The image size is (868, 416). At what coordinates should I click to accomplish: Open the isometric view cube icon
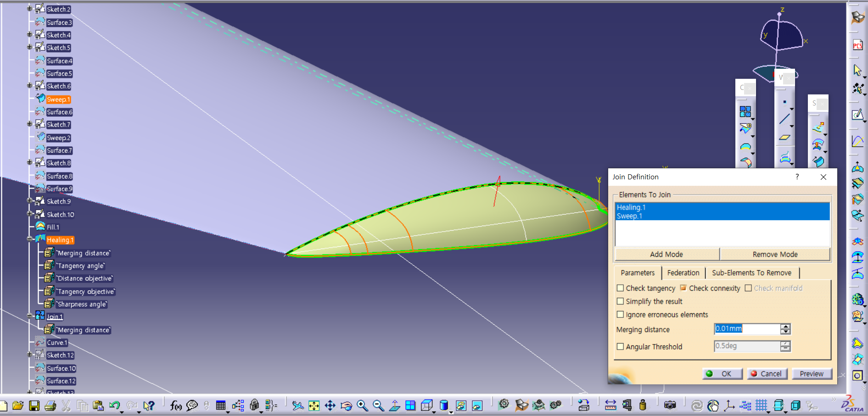pos(427,405)
